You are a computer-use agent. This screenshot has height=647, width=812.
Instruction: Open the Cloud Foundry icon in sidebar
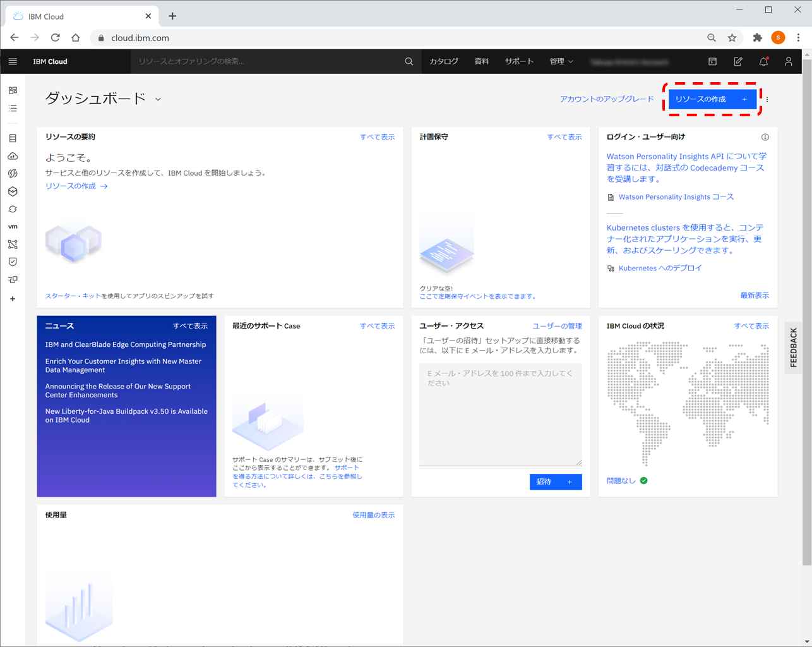pos(13,156)
